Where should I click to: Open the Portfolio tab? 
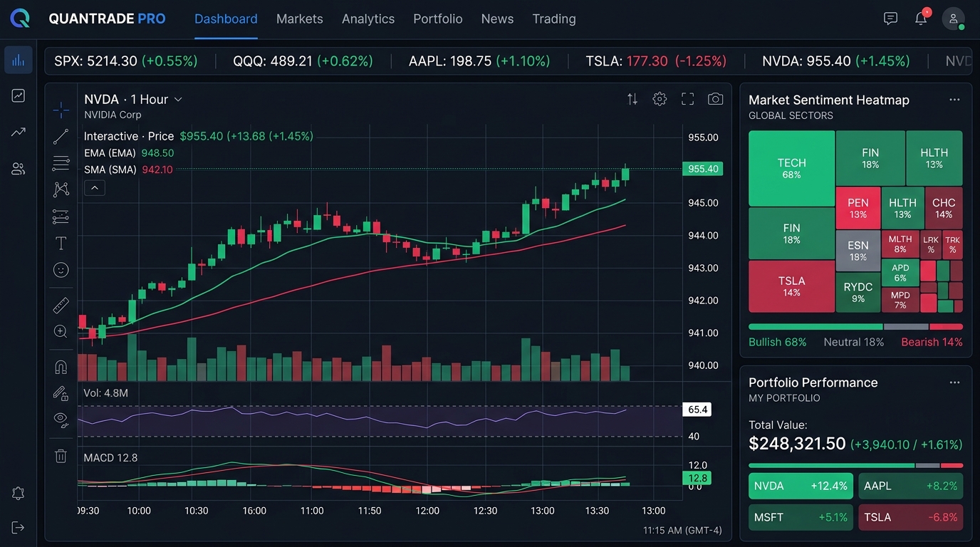[x=438, y=19]
